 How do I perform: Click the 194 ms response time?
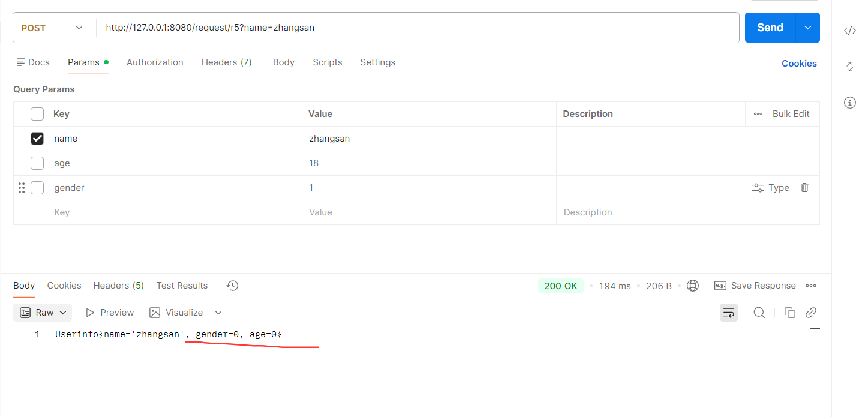[615, 286]
